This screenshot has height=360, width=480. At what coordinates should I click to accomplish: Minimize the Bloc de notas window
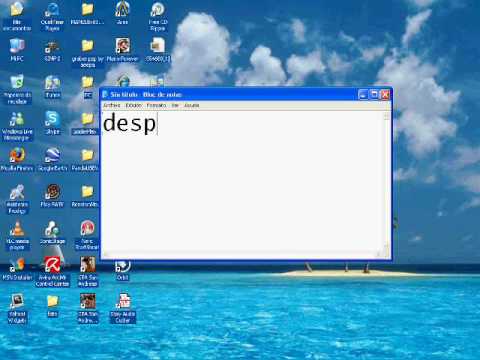tap(363, 95)
